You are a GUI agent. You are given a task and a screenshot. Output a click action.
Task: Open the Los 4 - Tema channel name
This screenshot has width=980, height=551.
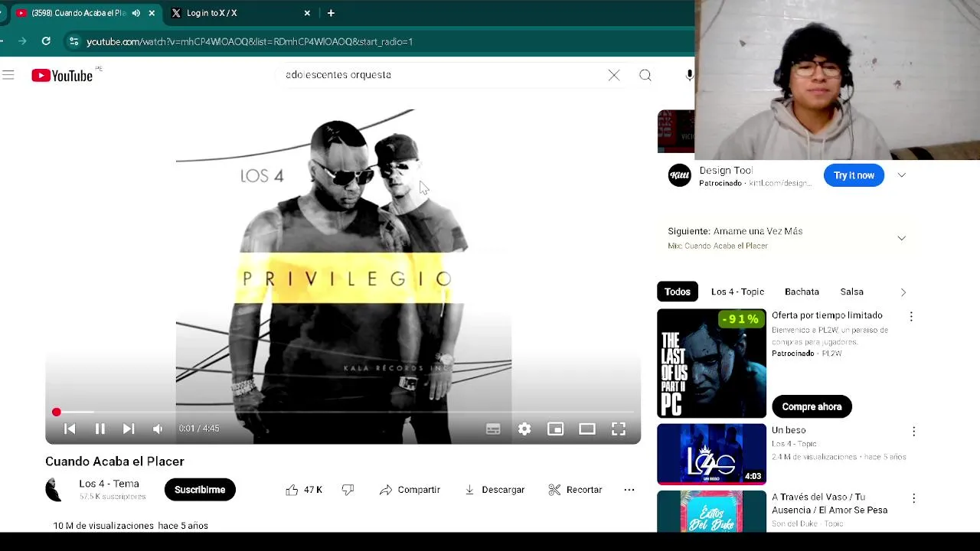(109, 484)
